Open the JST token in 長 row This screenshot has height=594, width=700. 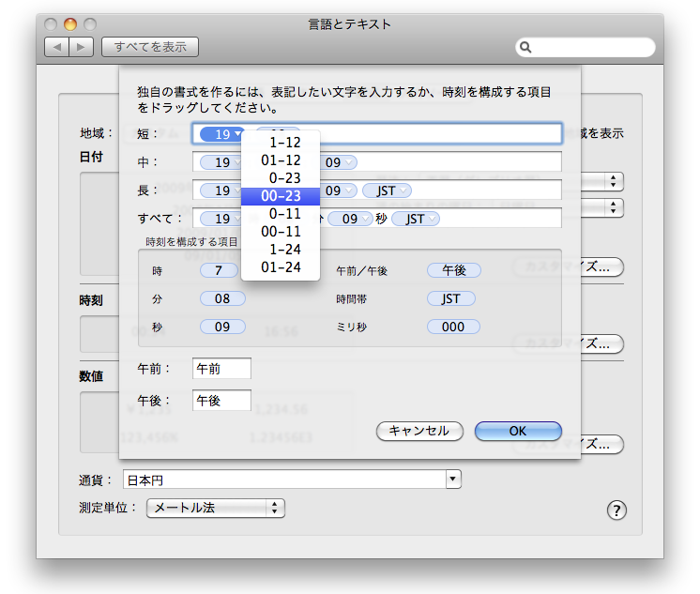tap(387, 190)
